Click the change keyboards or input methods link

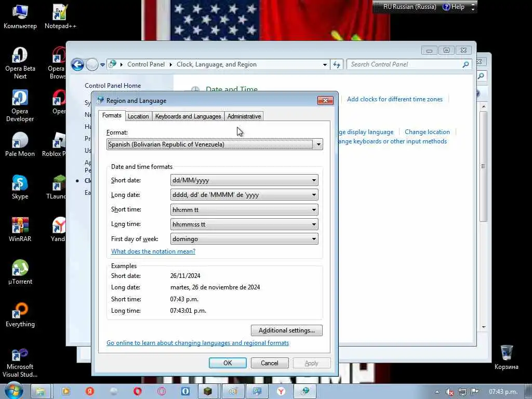point(393,141)
